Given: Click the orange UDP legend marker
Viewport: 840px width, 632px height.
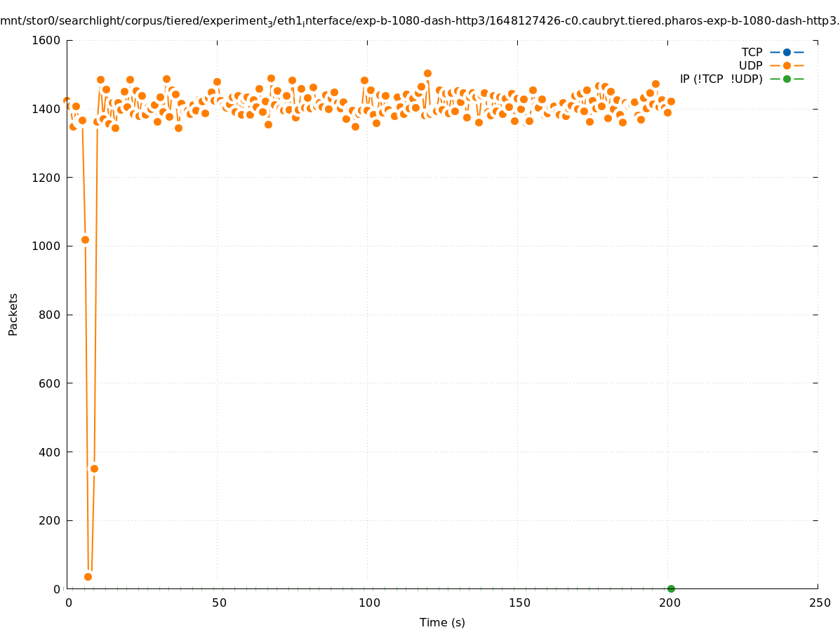Looking at the screenshot, I should (787, 65).
